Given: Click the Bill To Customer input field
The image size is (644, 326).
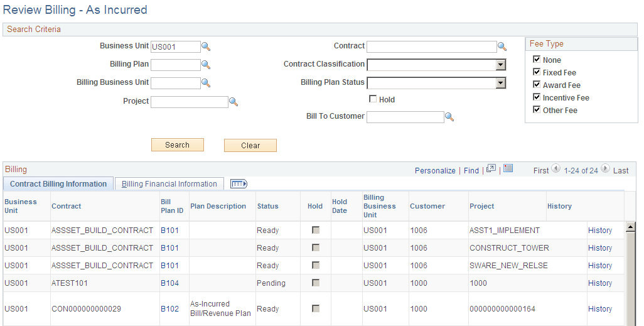Looking at the screenshot, I should (405, 117).
